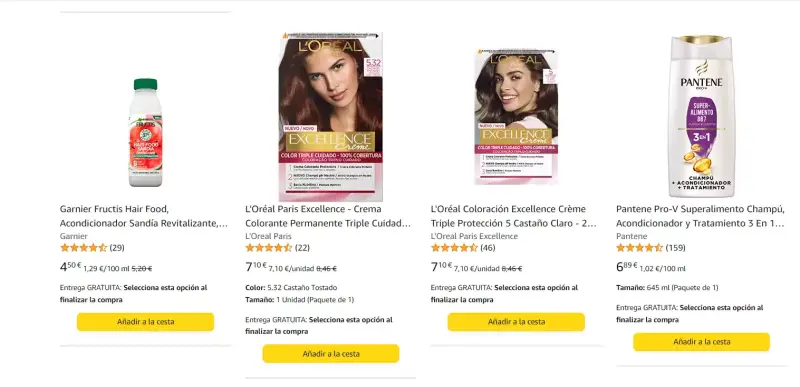This screenshot has height=387, width=800.
Task: Click the star rating beside 46 reviews
Action: (454, 248)
